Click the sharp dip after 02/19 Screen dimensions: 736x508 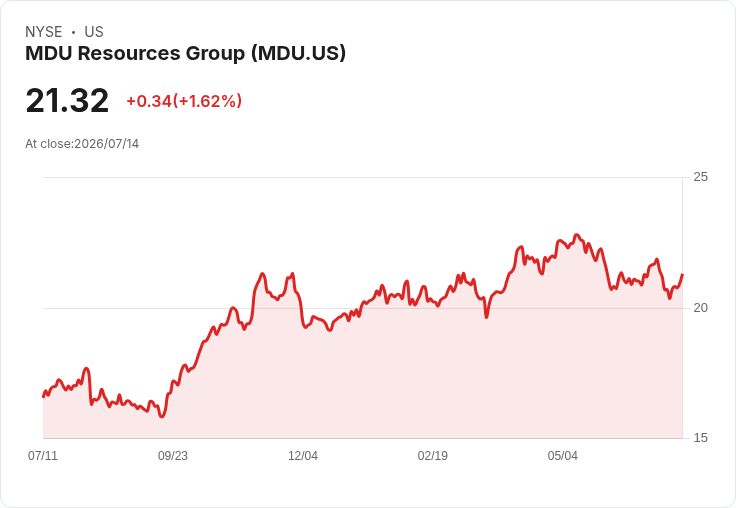click(486, 317)
